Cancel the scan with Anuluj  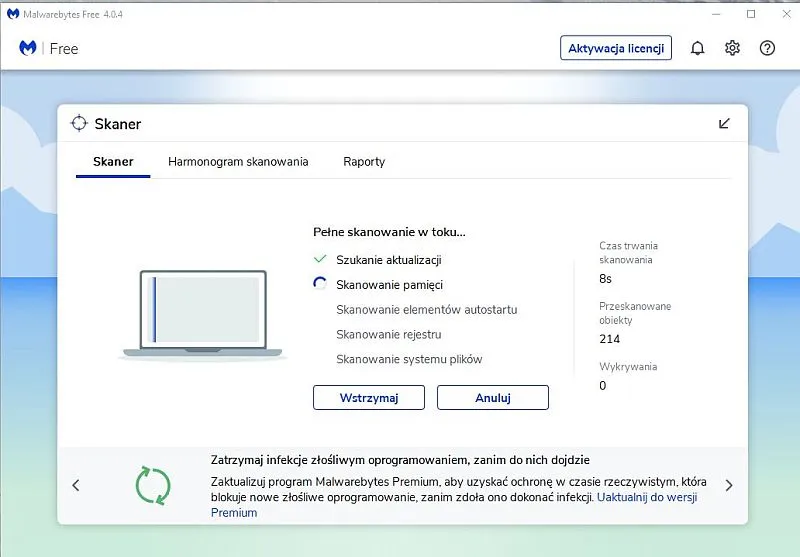click(493, 397)
